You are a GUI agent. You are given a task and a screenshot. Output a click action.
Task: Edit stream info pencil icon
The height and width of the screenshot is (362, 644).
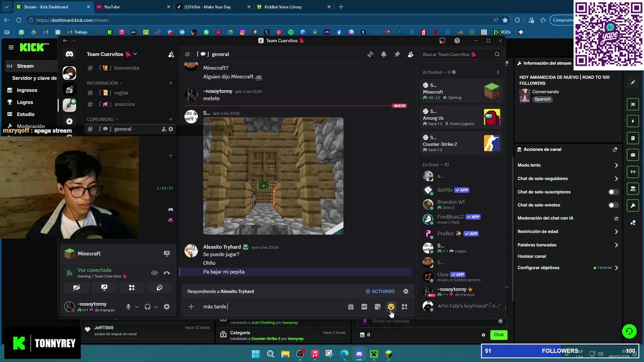pyautogui.click(x=633, y=82)
